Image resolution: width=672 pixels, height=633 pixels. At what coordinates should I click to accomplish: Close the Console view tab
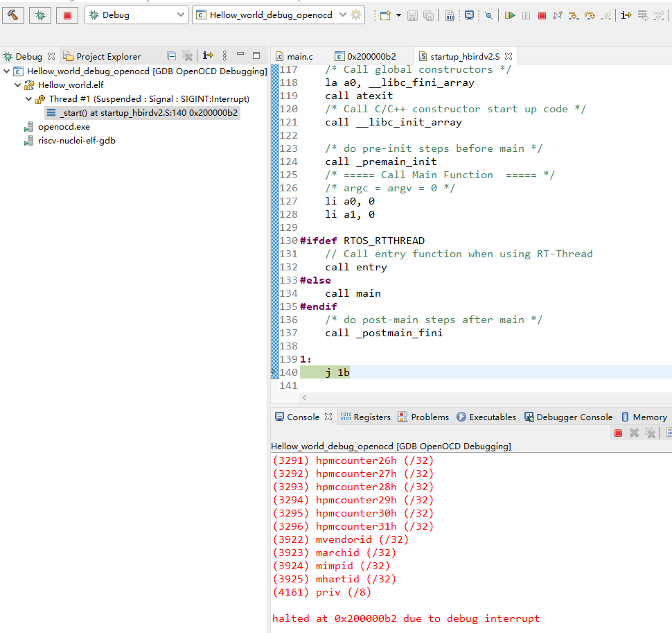328,417
